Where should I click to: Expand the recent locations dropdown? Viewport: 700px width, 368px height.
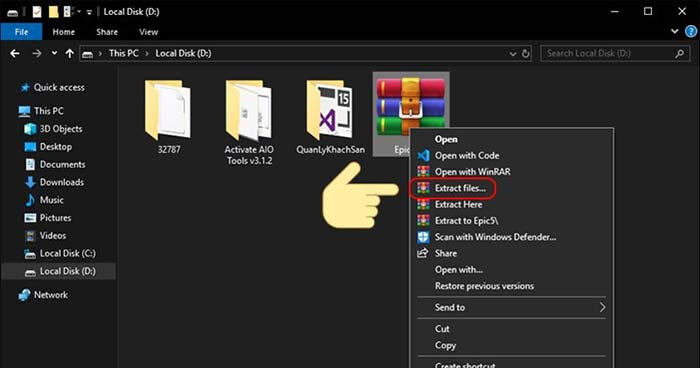tap(54, 53)
